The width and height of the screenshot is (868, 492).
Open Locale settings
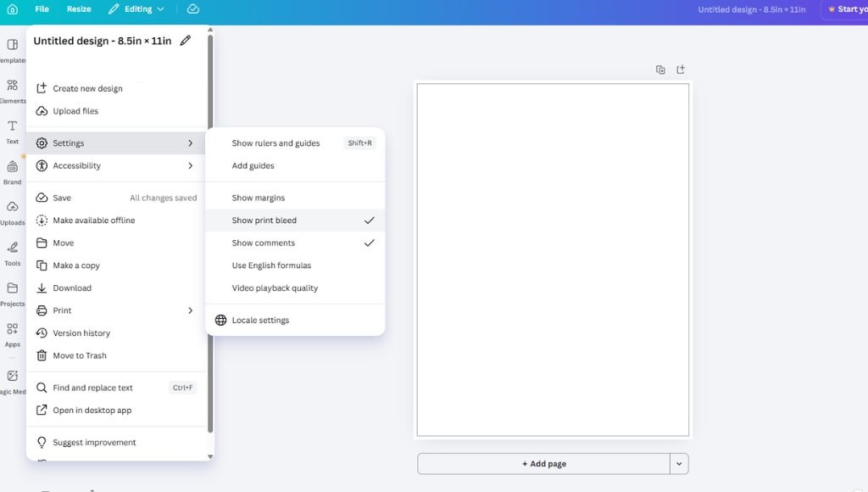coord(295,321)
